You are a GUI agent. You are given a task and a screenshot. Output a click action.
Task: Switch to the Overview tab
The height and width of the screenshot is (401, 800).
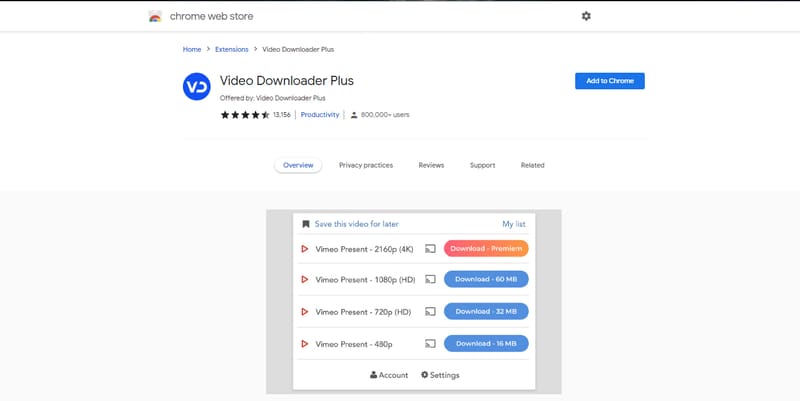pyautogui.click(x=298, y=165)
